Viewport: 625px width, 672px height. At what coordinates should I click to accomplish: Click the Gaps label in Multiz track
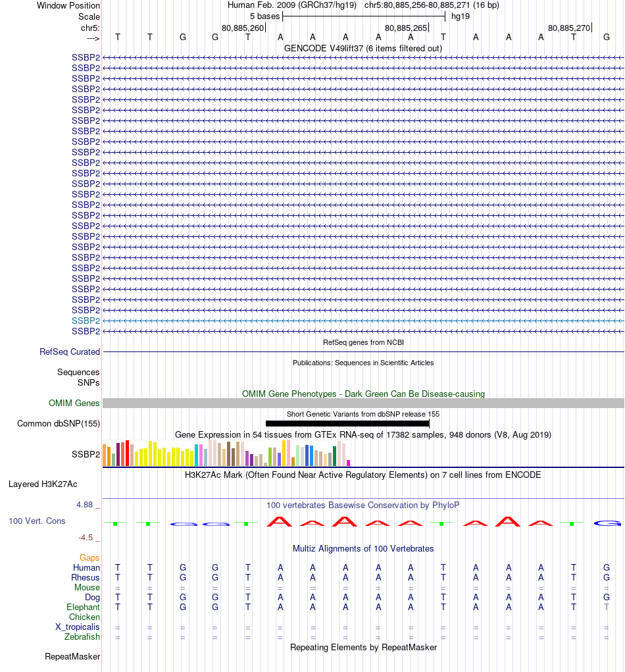point(89,557)
